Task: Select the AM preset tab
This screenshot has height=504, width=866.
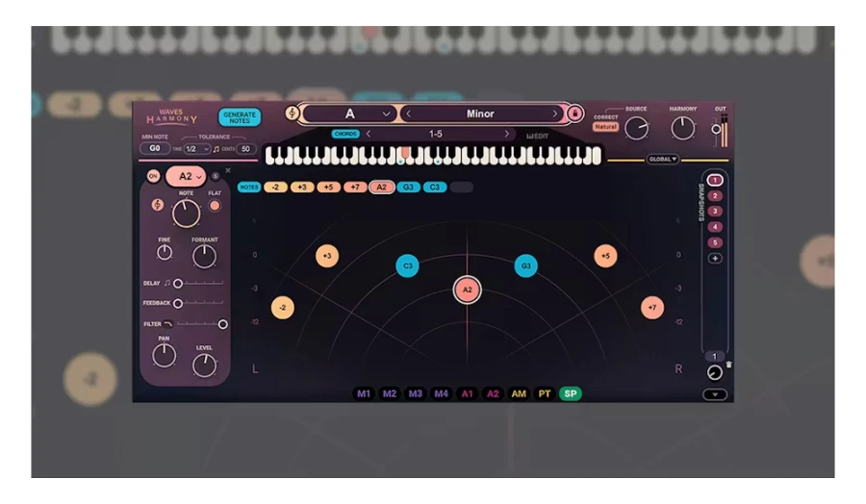Action: click(x=519, y=393)
